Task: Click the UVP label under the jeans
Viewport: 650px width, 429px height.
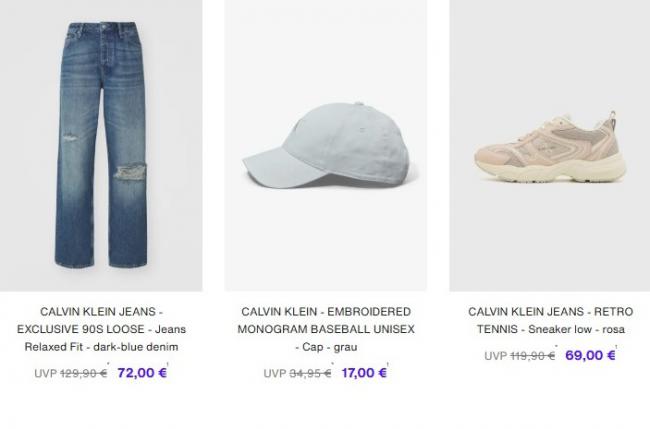Action: [x=46, y=373]
